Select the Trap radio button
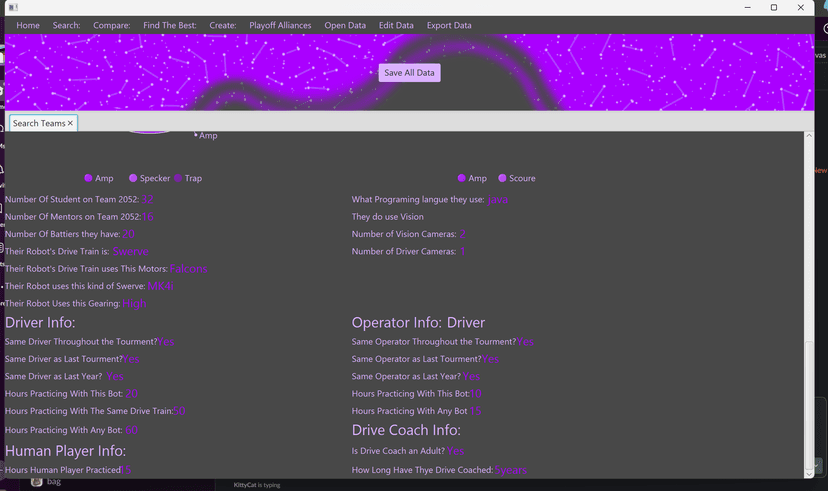 [179, 178]
